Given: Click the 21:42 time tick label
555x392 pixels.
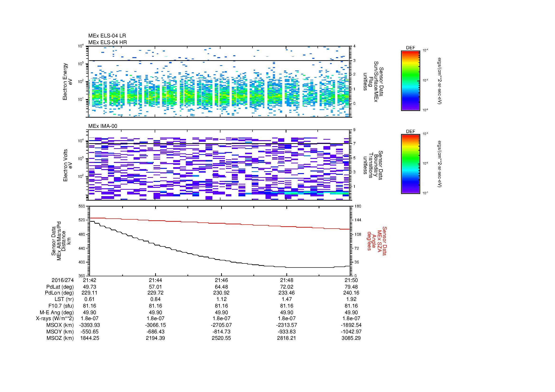Looking at the screenshot, I should click(90, 280).
